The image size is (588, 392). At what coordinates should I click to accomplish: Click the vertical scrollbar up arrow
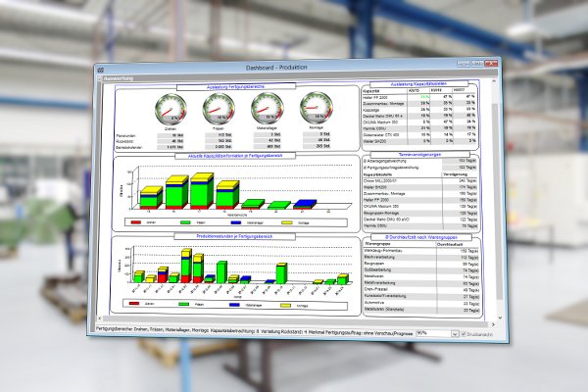(x=495, y=81)
